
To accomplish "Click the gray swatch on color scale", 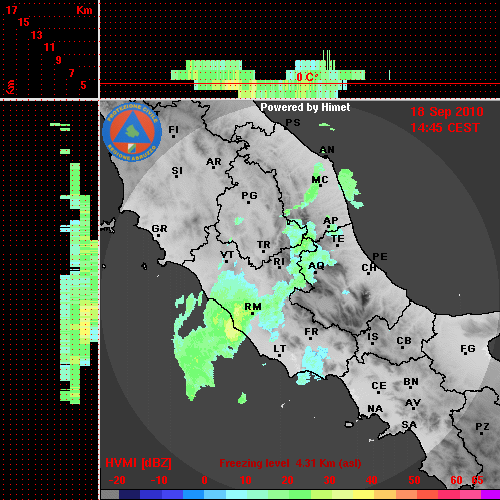I will coord(110,495).
